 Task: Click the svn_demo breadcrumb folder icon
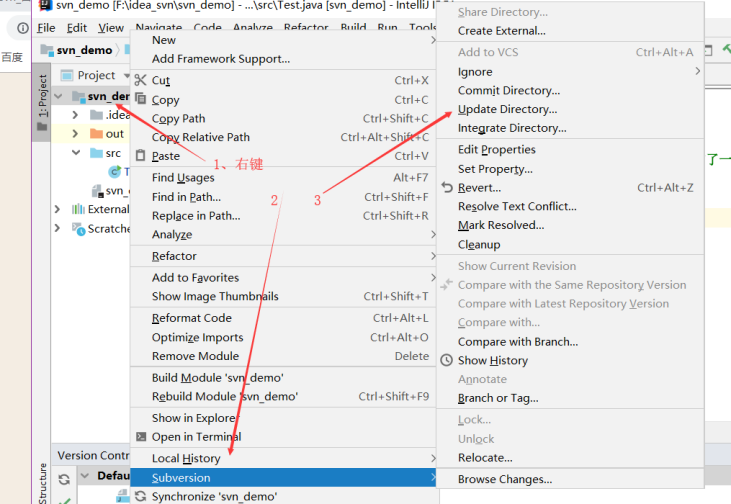[47, 49]
